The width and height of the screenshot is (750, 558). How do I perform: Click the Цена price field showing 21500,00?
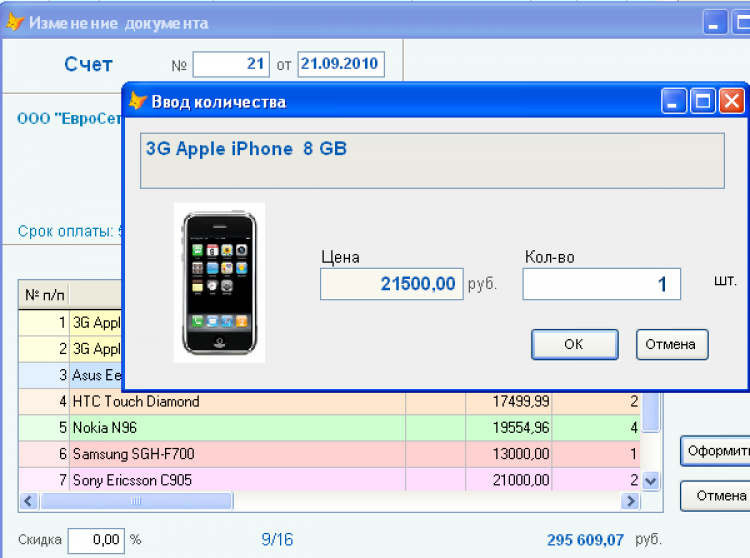coord(392,284)
